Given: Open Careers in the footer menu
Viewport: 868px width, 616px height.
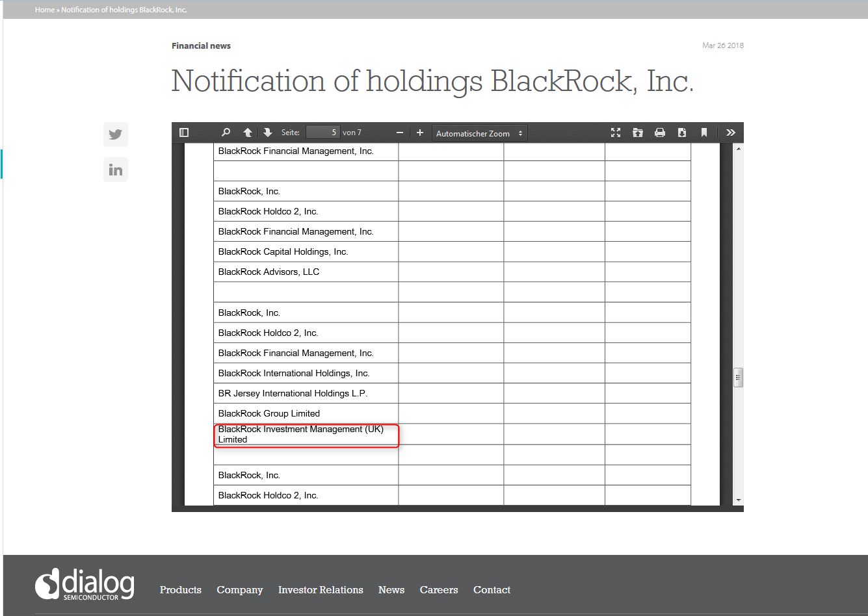Looking at the screenshot, I should [439, 590].
